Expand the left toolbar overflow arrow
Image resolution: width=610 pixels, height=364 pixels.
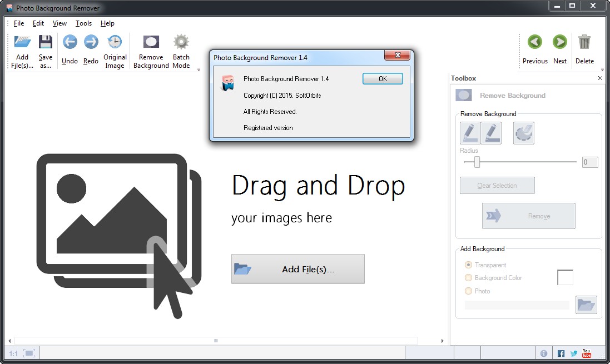tap(199, 69)
